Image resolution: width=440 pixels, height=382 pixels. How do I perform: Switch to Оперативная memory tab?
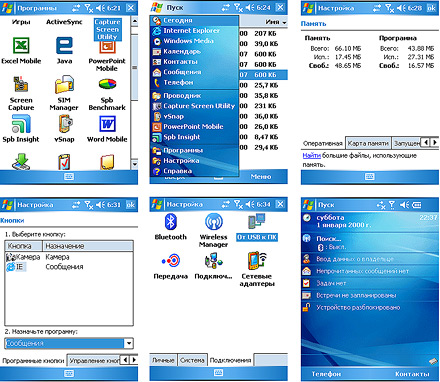click(x=323, y=143)
